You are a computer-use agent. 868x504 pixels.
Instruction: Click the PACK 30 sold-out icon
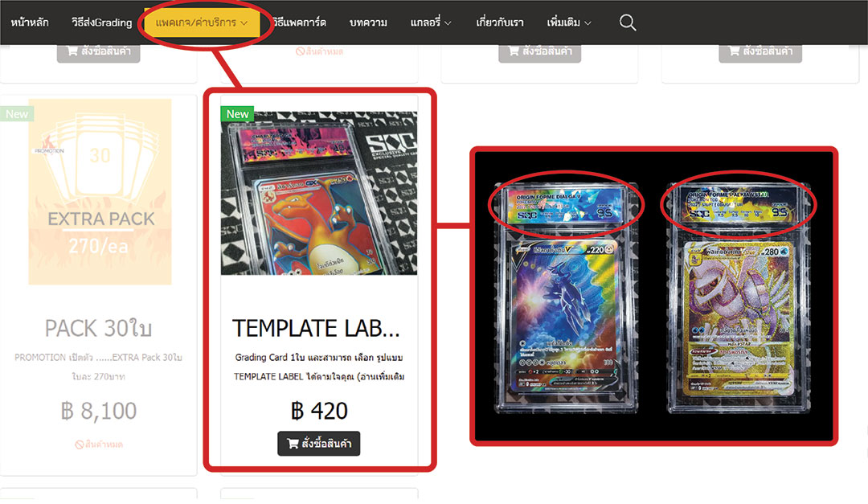(79, 445)
